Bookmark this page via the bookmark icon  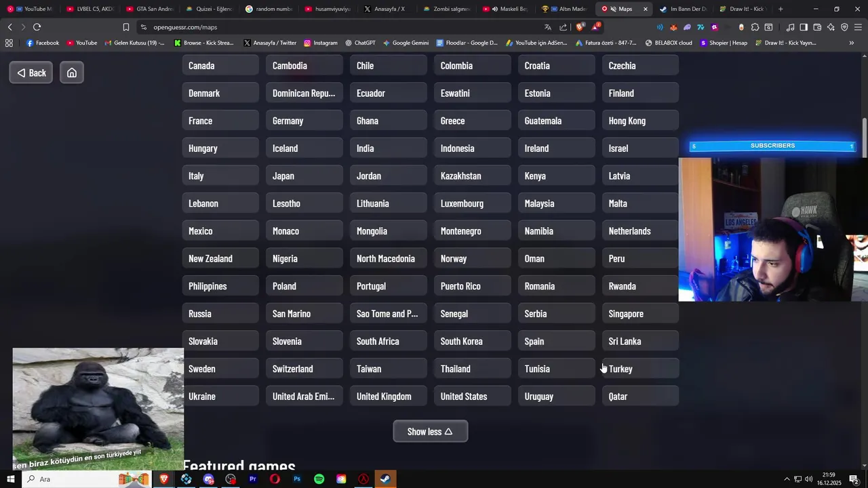pos(126,27)
